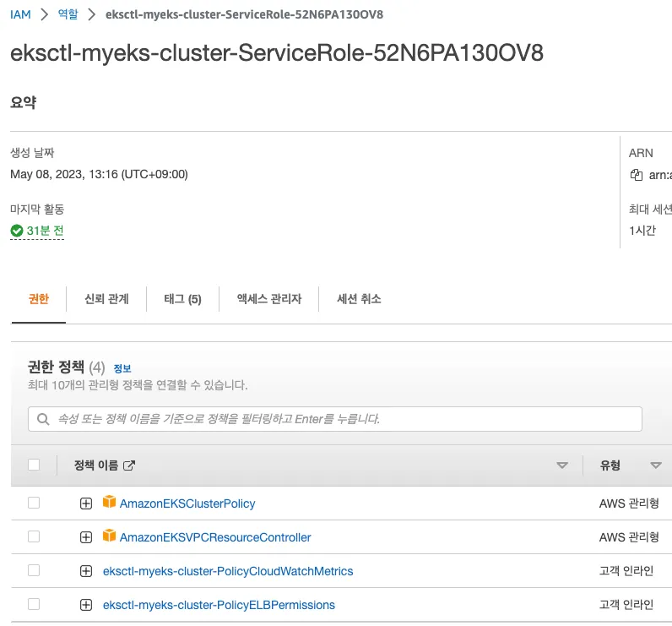This screenshot has width=672, height=626.
Task: Toggle the select-all policies checkbox
Action: click(34, 465)
